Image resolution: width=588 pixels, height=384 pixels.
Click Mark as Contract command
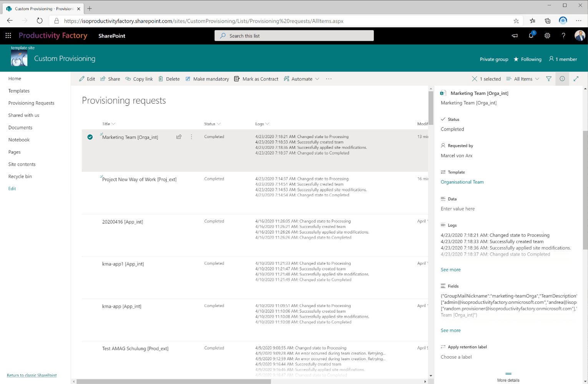point(256,79)
